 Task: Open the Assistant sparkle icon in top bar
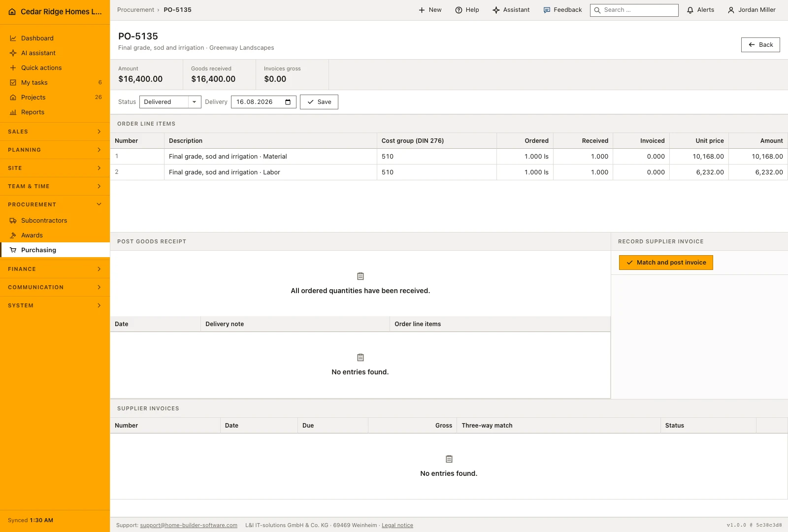coord(496,10)
